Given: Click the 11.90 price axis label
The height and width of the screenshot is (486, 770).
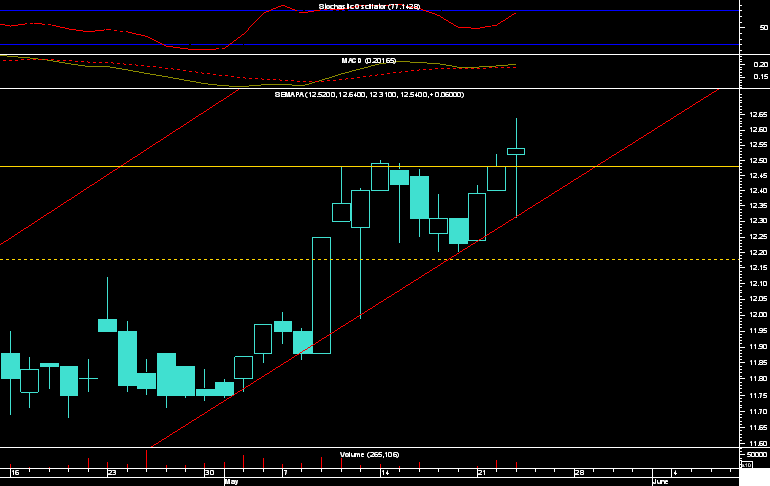Looking at the screenshot, I should click(758, 347).
